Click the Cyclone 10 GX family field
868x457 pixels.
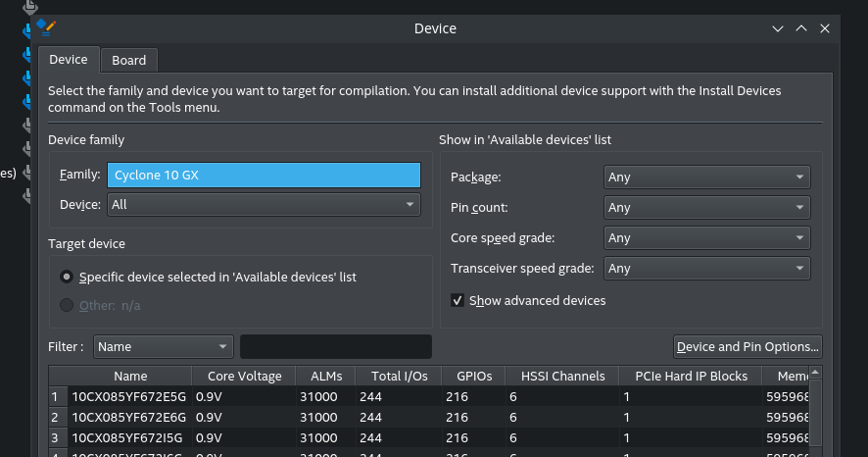point(264,175)
